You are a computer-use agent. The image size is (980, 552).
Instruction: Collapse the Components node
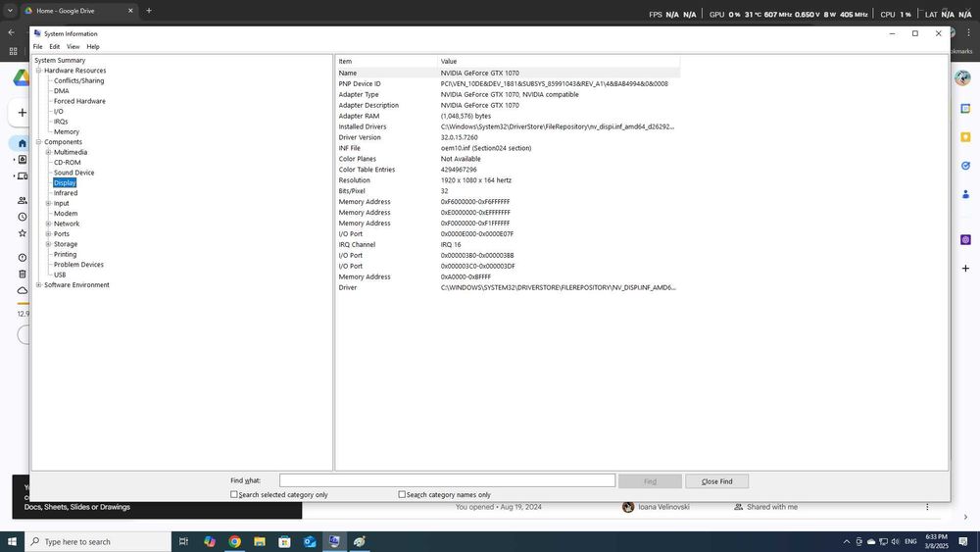39,142
